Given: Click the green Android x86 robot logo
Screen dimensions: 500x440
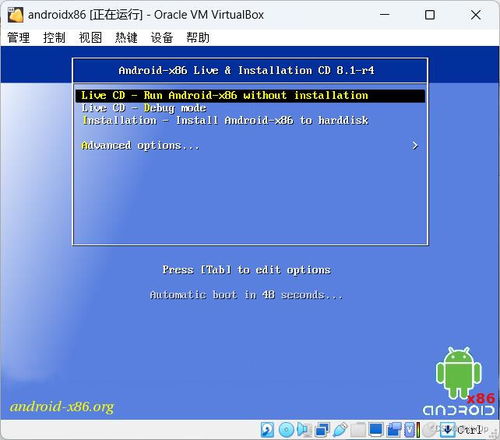Looking at the screenshot, I should [x=459, y=381].
